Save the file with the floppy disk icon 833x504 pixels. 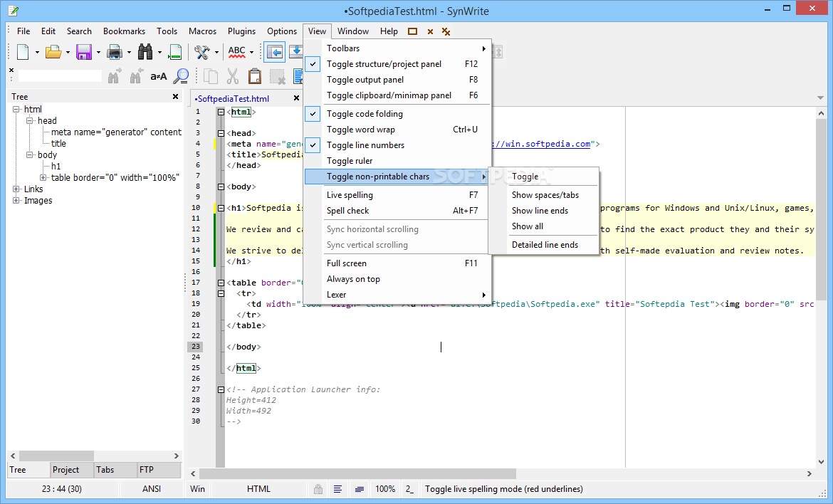click(84, 52)
